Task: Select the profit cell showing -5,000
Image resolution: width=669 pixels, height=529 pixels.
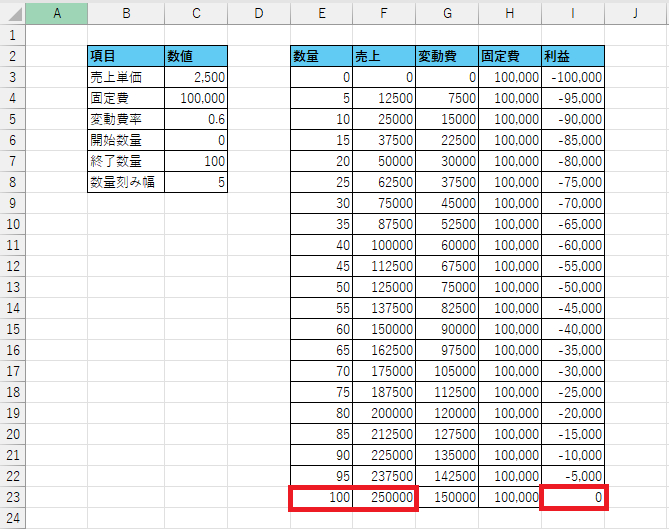Action: coord(573,476)
